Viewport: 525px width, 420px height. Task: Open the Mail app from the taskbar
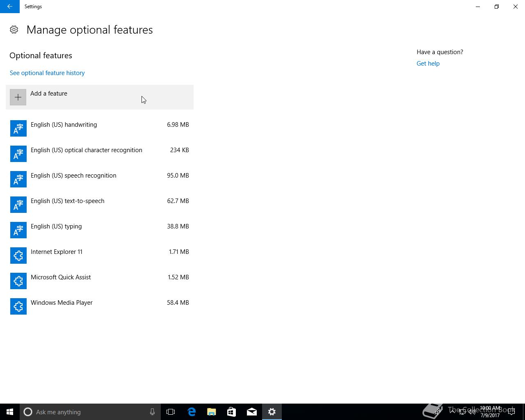pos(252,412)
